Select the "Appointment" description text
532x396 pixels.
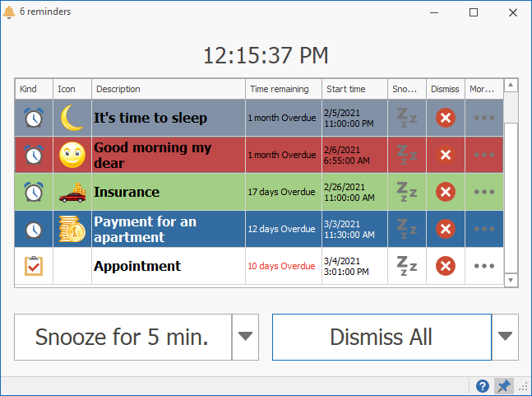click(x=137, y=266)
